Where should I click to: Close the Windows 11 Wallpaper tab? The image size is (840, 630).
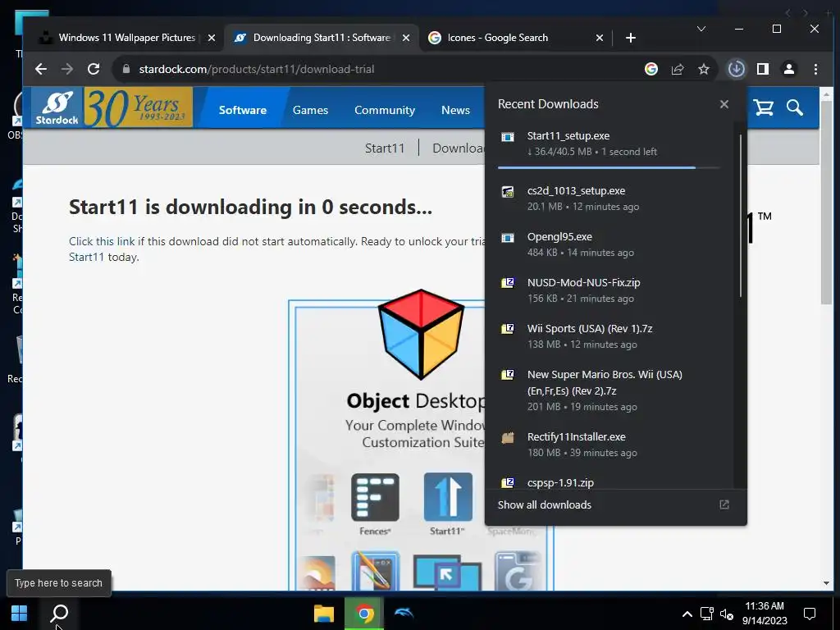[212, 38]
